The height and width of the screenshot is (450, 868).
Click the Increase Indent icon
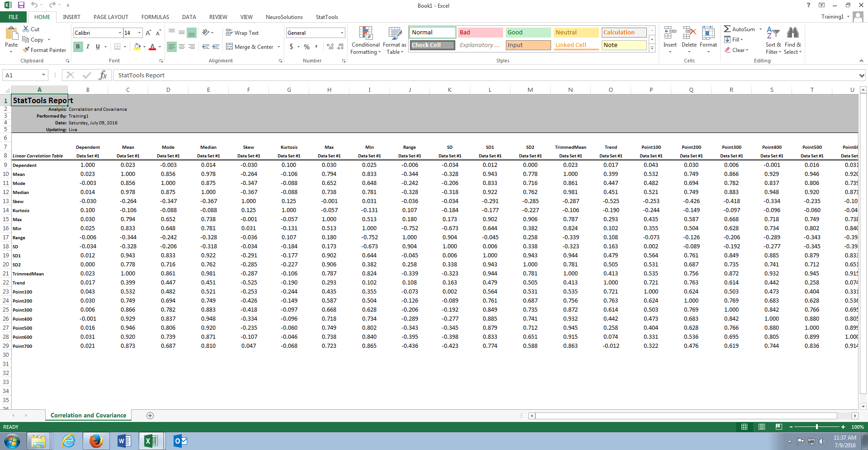(216, 47)
